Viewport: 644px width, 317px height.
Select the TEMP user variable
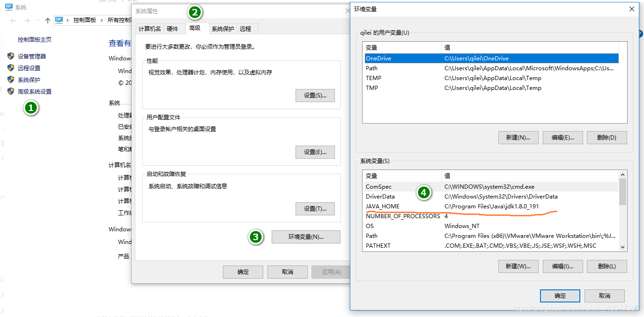(x=491, y=78)
